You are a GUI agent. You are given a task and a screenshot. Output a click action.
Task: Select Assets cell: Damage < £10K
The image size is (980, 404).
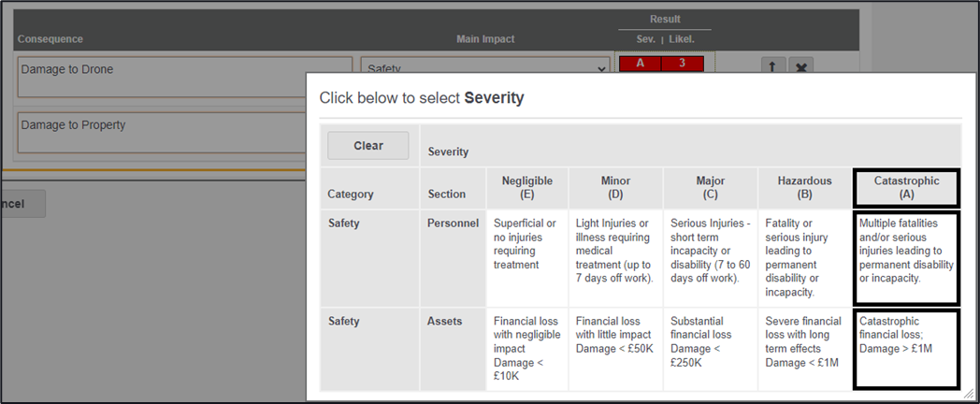tap(526, 349)
